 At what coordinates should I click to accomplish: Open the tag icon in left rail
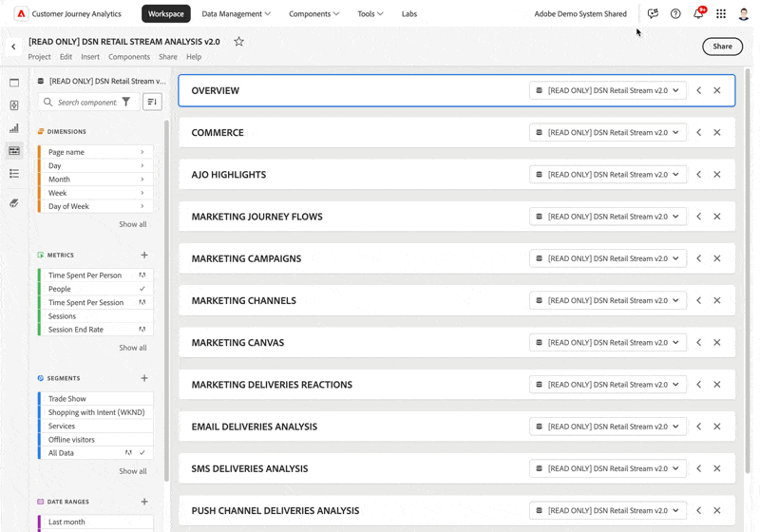[x=14, y=203]
